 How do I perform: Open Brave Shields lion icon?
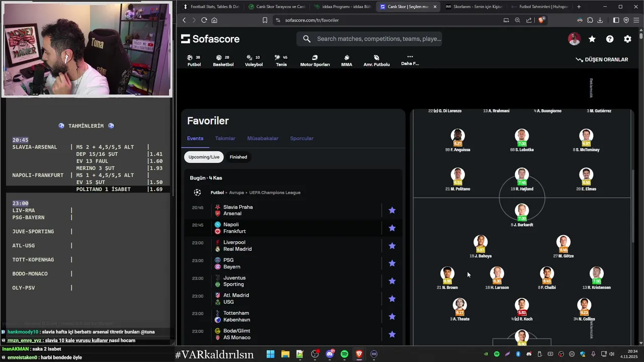(x=541, y=20)
